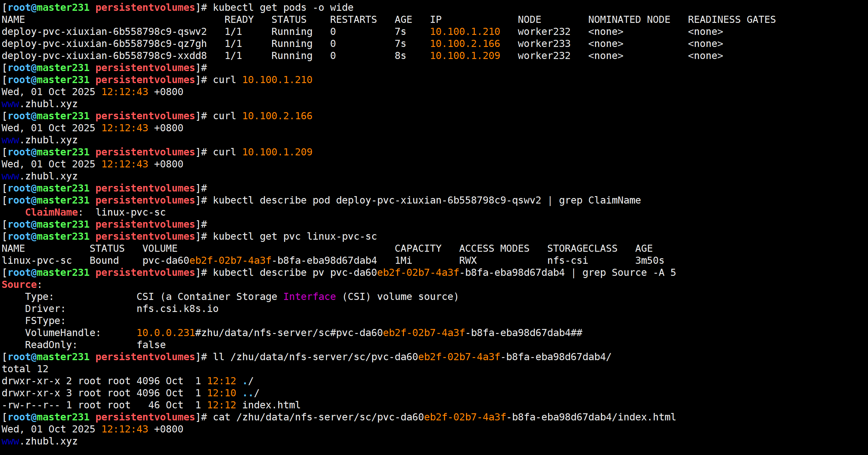Viewport: 868px width, 455px height.
Task: Click the nfs-csi storage class value
Action: tap(567, 260)
